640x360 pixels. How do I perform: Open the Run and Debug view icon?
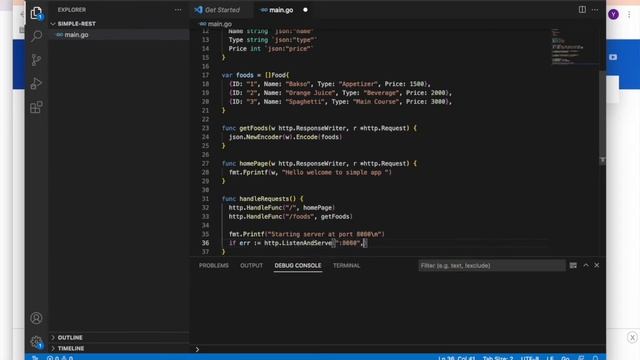(36, 84)
